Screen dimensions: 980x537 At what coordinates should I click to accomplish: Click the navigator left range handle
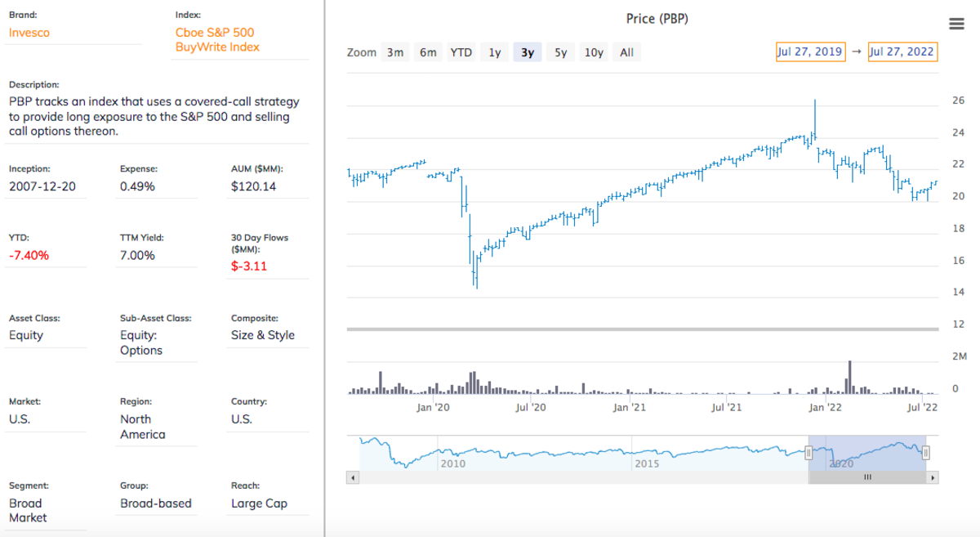point(808,453)
